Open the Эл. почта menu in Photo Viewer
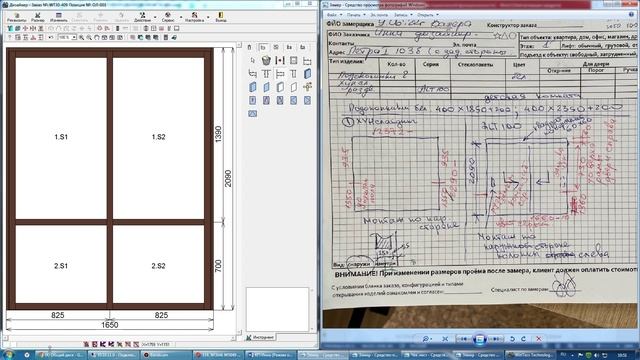 (379, 15)
